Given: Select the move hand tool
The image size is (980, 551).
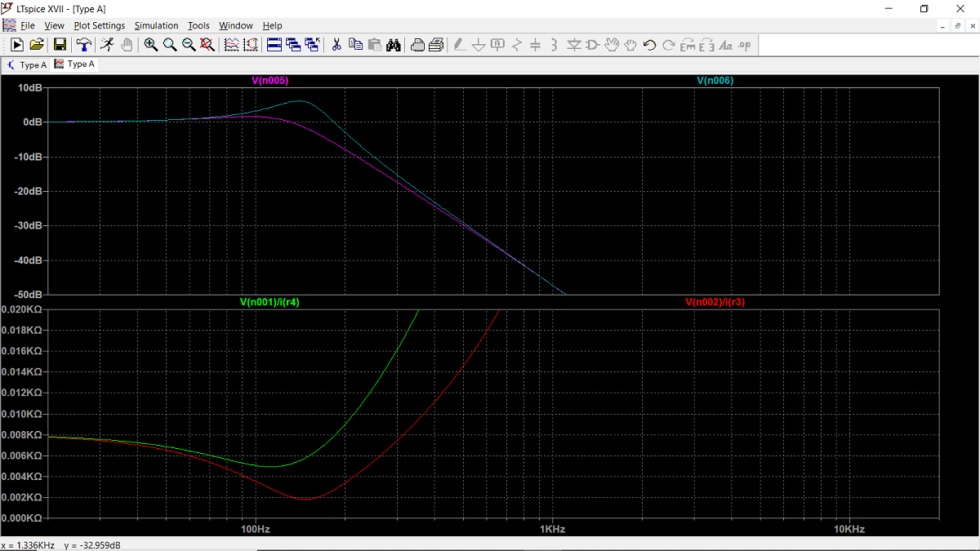Looking at the screenshot, I should pyautogui.click(x=612, y=45).
